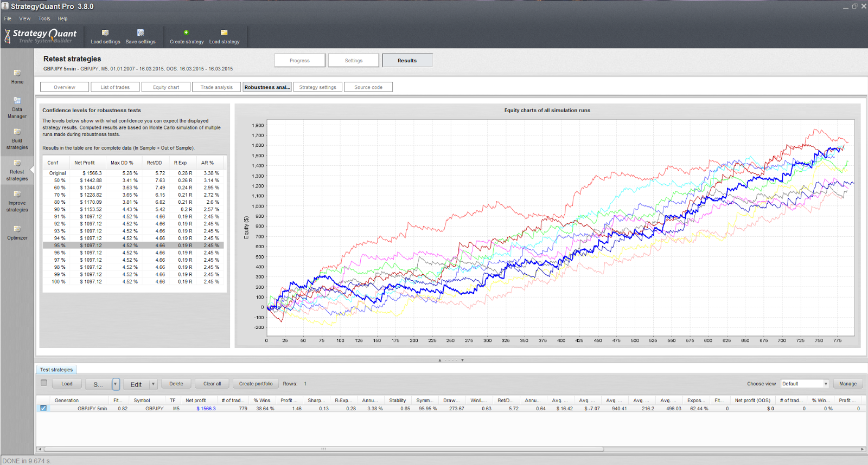This screenshot has width=868, height=465.
Task: Go to the Home sidebar icon
Action: (x=17, y=73)
